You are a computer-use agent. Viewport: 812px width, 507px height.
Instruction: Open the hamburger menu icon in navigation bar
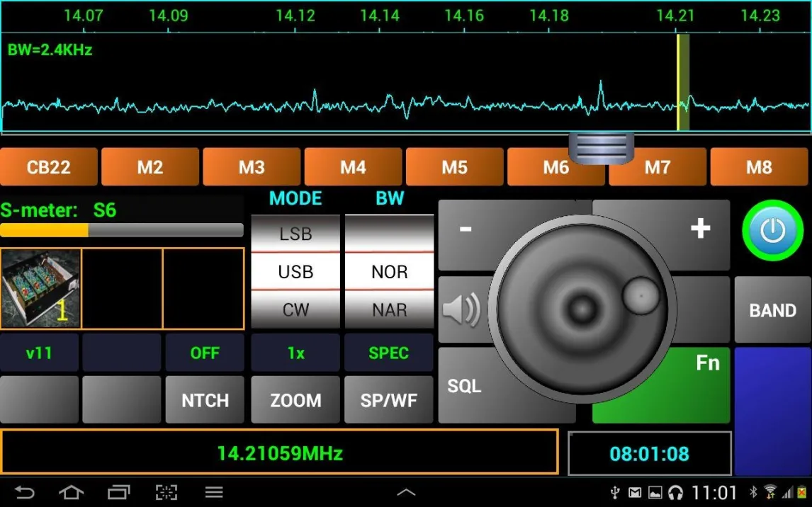pos(214,491)
